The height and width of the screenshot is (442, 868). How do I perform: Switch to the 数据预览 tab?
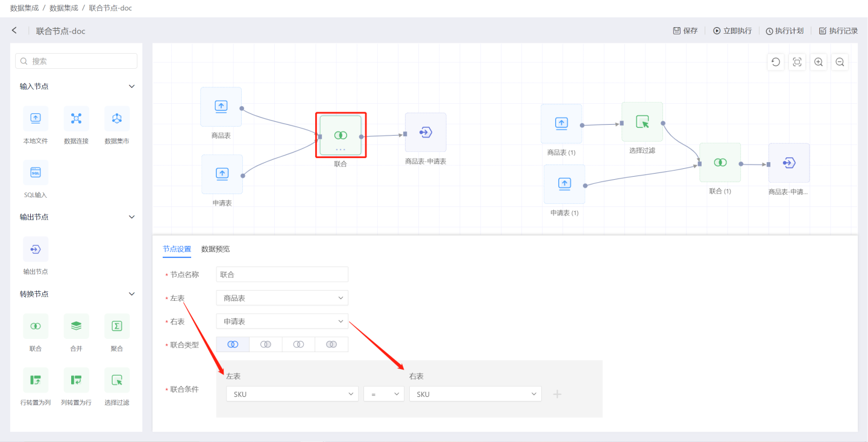[x=215, y=249]
